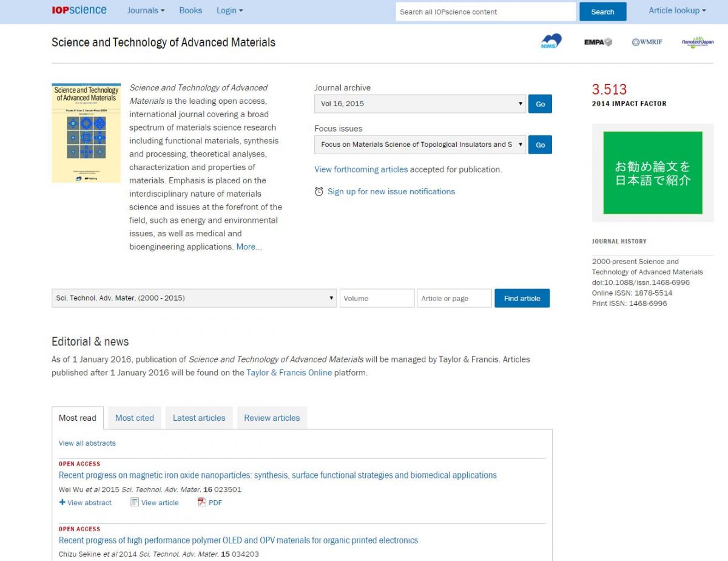
Task: Open the Taylor & Francis Online link
Action: click(x=289, y=373)
